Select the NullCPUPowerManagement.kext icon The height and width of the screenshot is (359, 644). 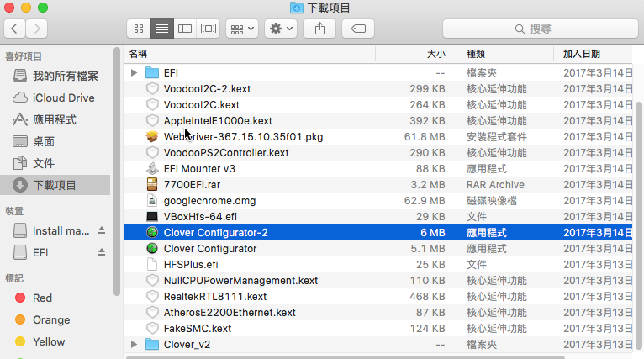(152, 281)
